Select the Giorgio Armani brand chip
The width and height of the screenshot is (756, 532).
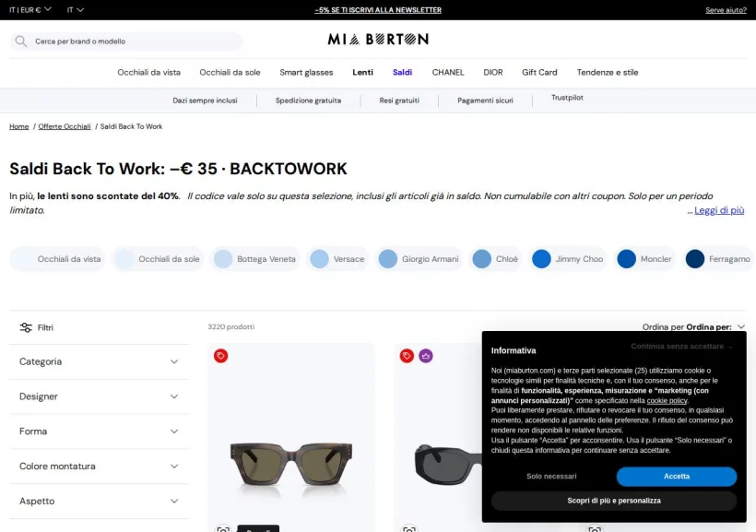point(419,259)
